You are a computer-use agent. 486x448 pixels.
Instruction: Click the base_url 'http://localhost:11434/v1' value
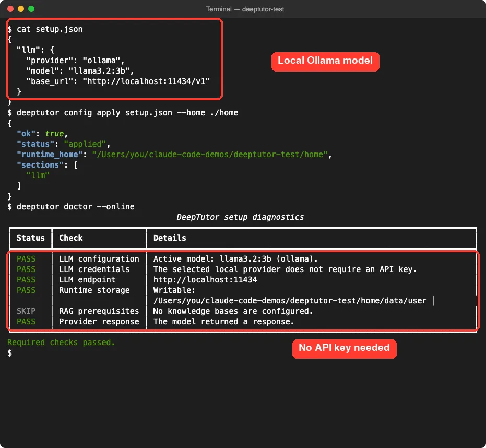pos(146,81)
